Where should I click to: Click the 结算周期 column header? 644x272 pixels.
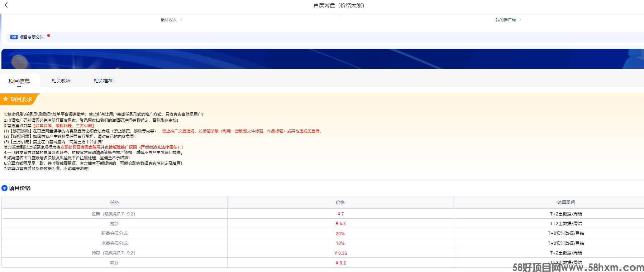(566, 202)
